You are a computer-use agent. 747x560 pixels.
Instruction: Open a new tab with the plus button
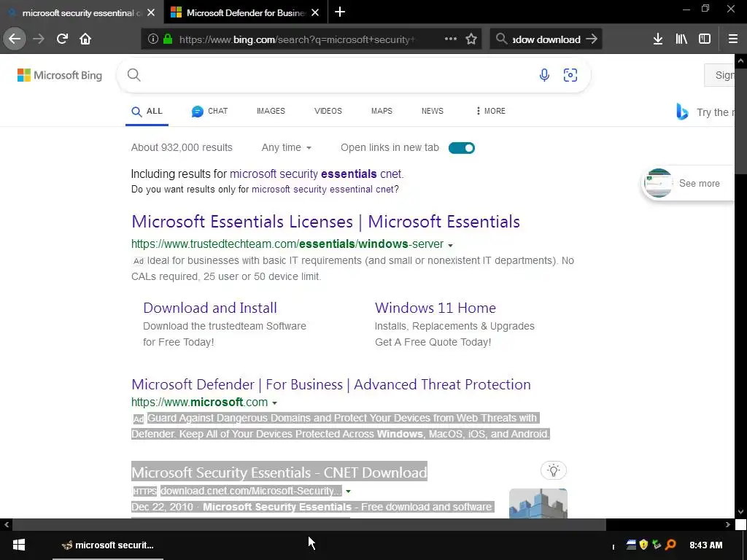[x=340, y=12]
